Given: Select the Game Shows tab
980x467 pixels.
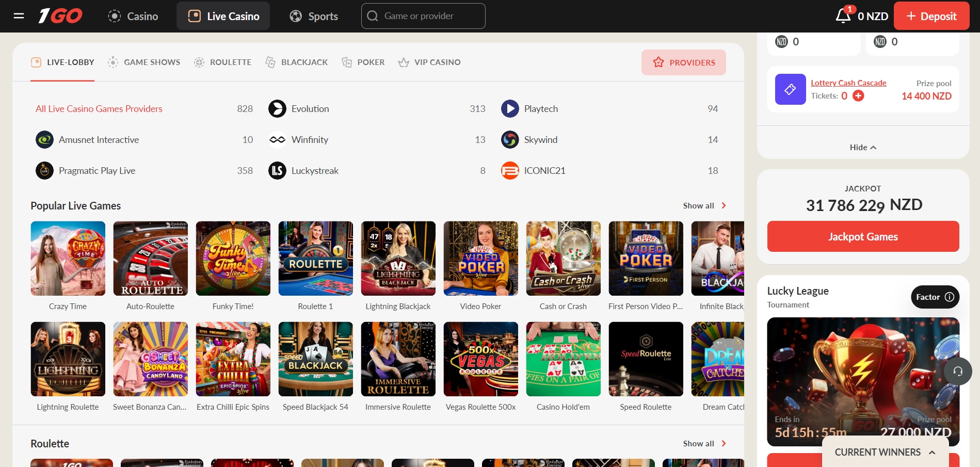Looking at the screenshot, I should click(x=144, y=62).
